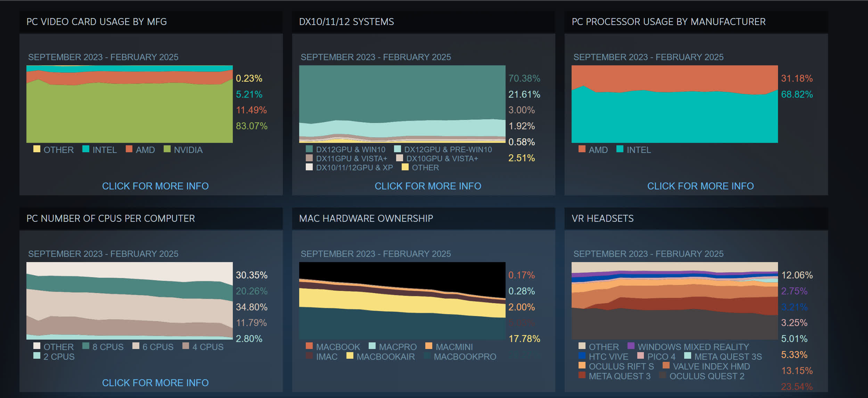Click the Mac Hardware Ownership header
This screenshot has width=868, height=398.
coord(366,218)
